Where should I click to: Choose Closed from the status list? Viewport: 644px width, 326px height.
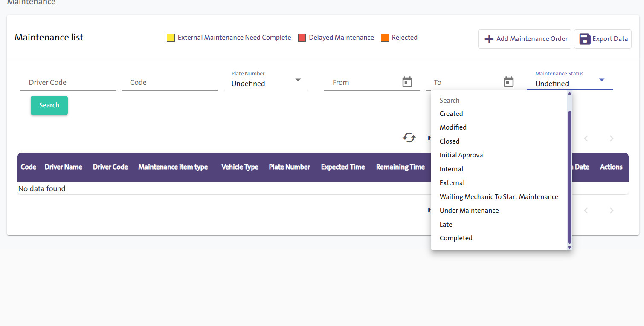(499, 141)
